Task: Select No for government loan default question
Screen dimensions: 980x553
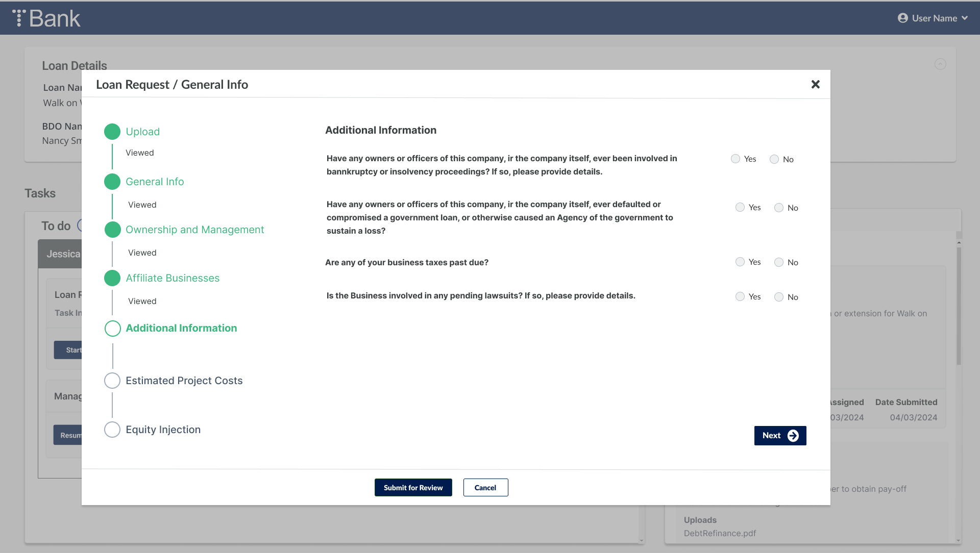Action: click(x=779, y=208)
